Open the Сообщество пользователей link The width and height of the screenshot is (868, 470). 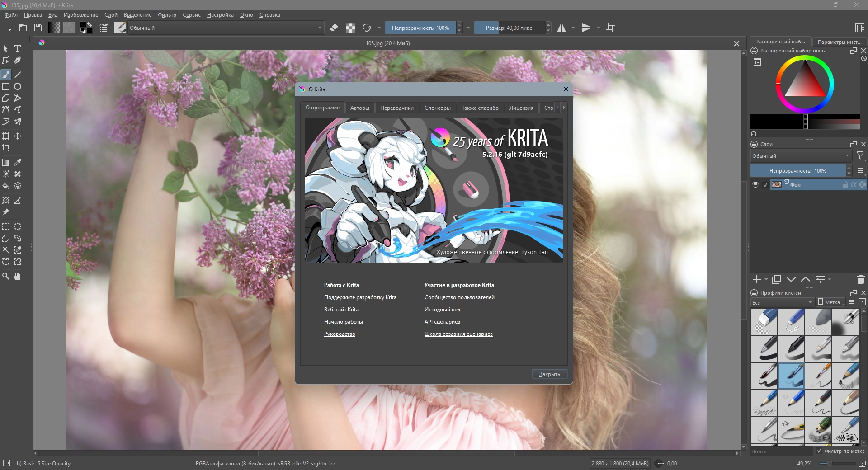tap(459, 297)
